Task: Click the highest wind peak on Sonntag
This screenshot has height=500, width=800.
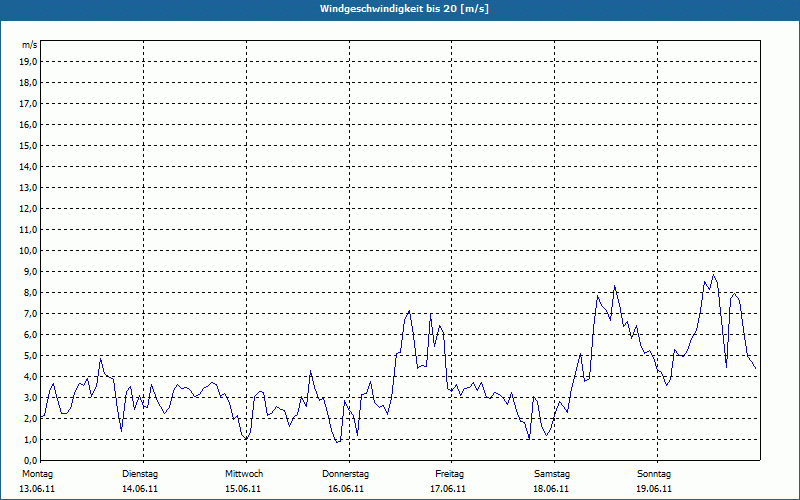Action: click(x=714, y=275)
